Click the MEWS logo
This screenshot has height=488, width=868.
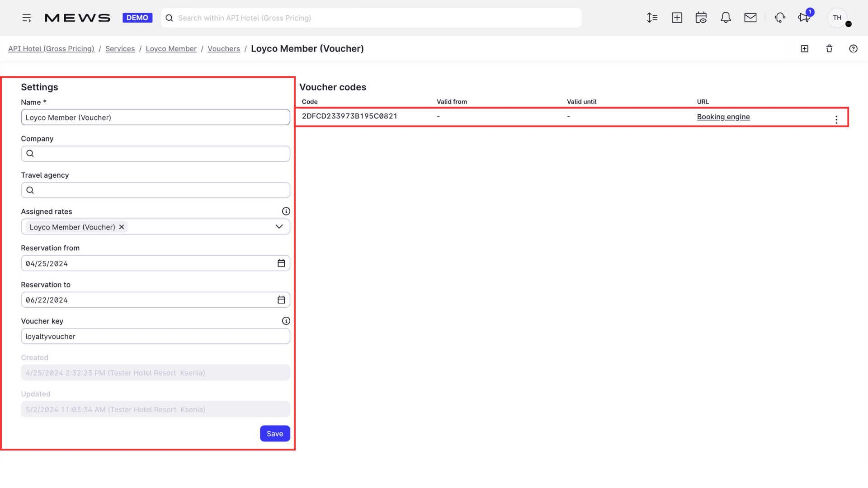coord(77,18)
